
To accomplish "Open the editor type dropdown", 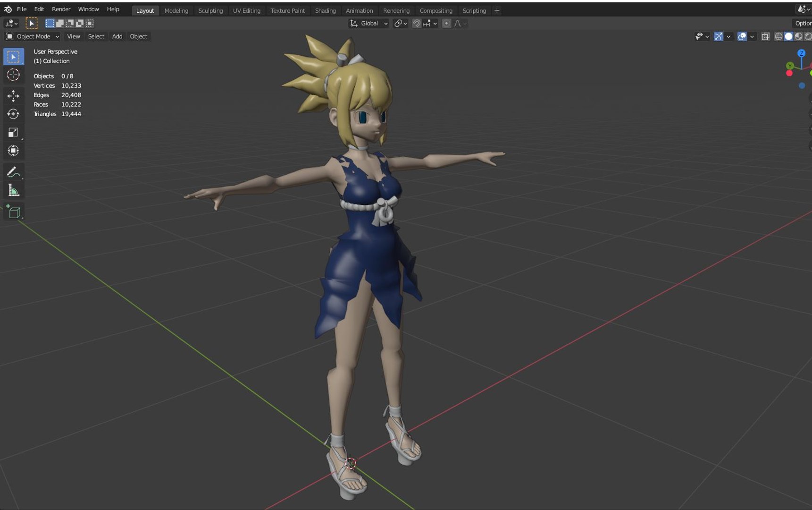I will 11,23.
